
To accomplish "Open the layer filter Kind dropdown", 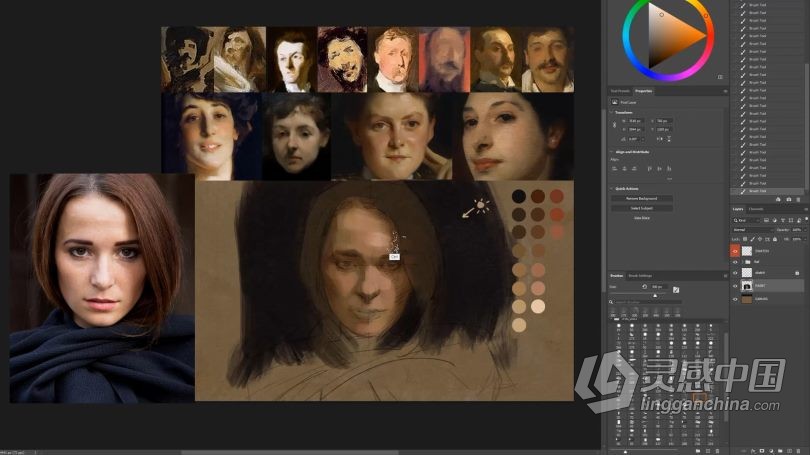I will pos(746,220).
